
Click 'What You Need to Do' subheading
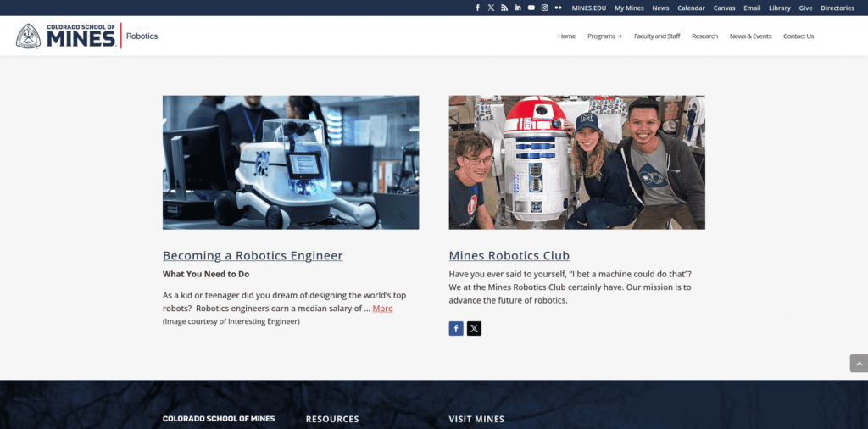coord(206,274)
